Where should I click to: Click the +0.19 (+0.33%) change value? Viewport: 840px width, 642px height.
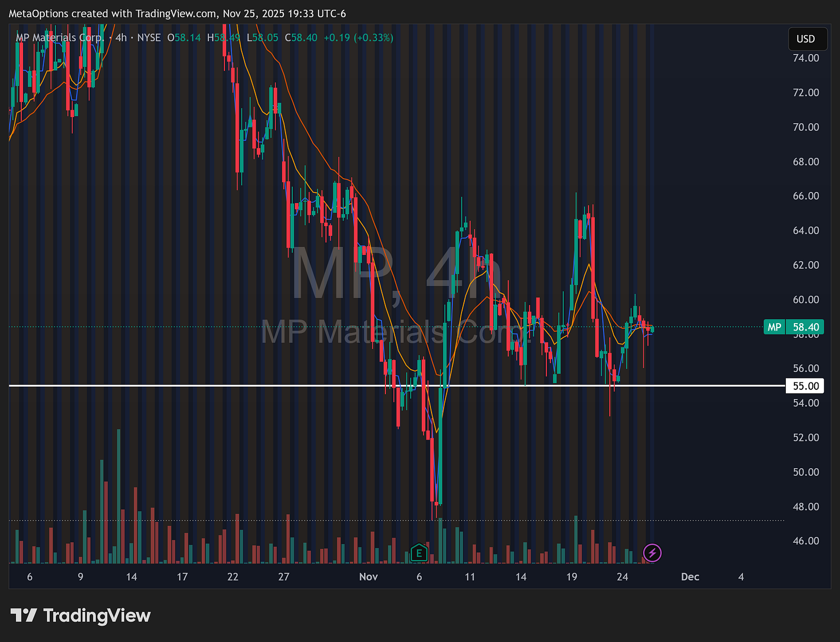point(358,37)
